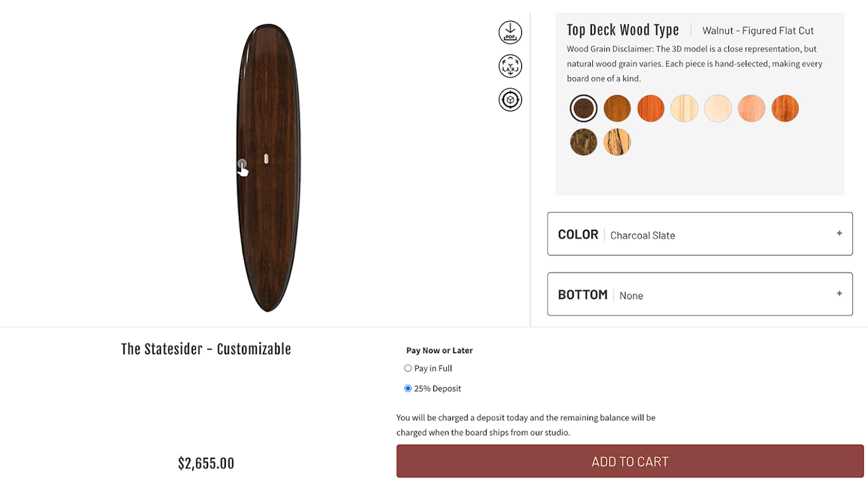Choose the dark burl wood swatch

pyautogui.click(x=584, y=142)
